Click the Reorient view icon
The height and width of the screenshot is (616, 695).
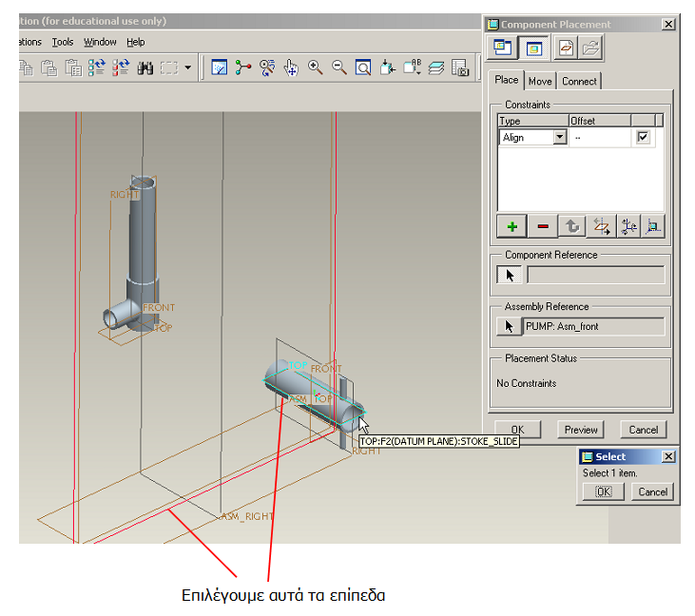pyautogui.click(x=387, y=67)
